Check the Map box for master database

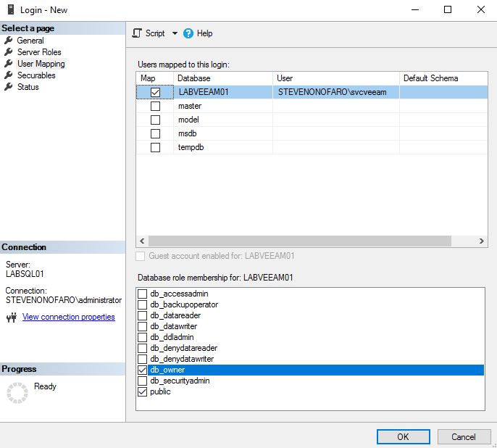(155, 107)
